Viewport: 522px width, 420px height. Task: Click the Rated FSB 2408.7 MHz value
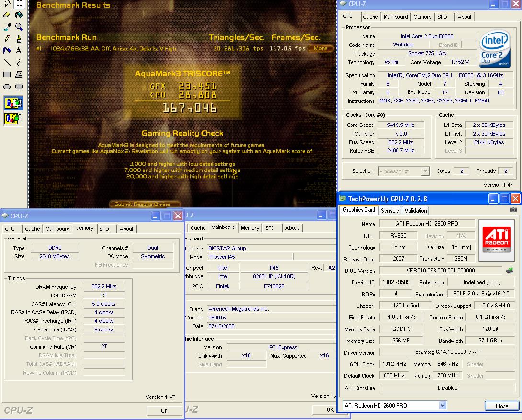401,151
